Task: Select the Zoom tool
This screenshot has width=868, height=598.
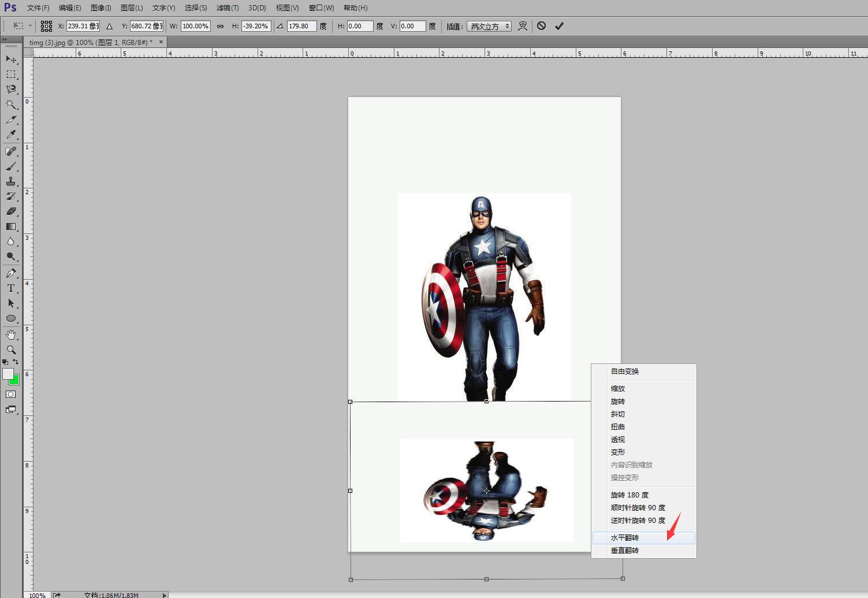Action: pyautogui.click(x=11, y=350)
